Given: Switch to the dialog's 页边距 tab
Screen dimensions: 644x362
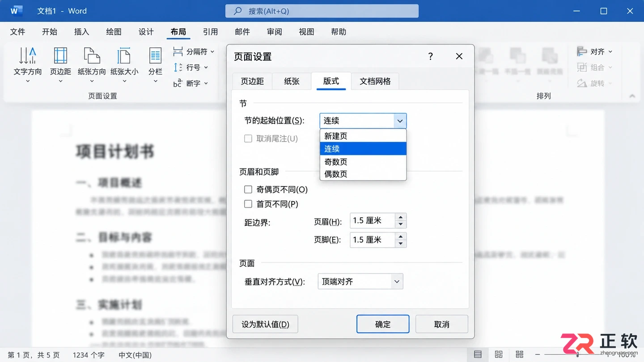Looking at the screenshot, I should tap(252, 81).
